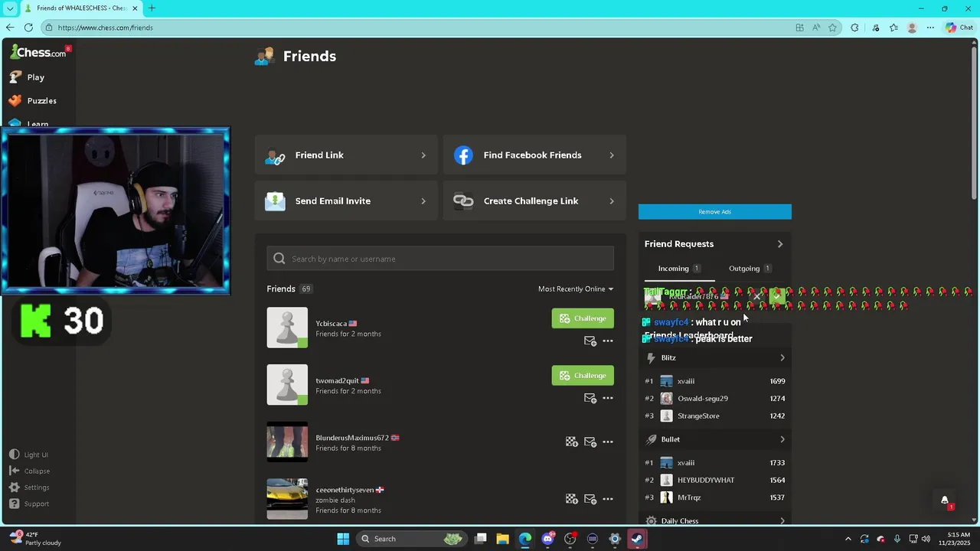Open Ycbiscaca's profile avatar
Image resolution: width=980 pixels, height=551 pixels.
tap(287, 328)
